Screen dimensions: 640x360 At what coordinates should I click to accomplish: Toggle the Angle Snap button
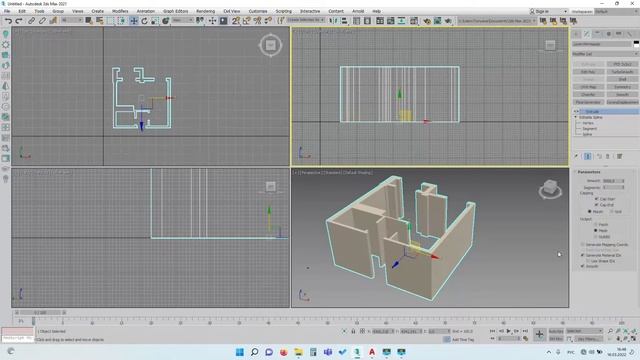coord(247,21)
